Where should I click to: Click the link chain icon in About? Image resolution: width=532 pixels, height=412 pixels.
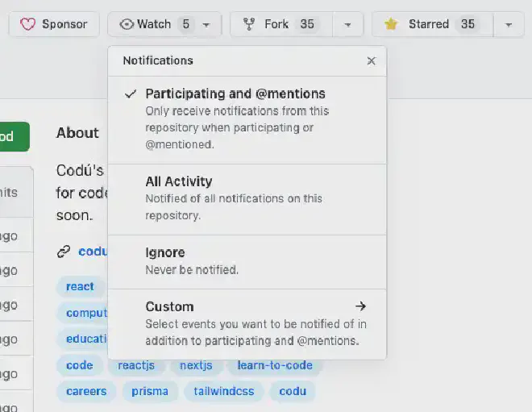point(64,252)
